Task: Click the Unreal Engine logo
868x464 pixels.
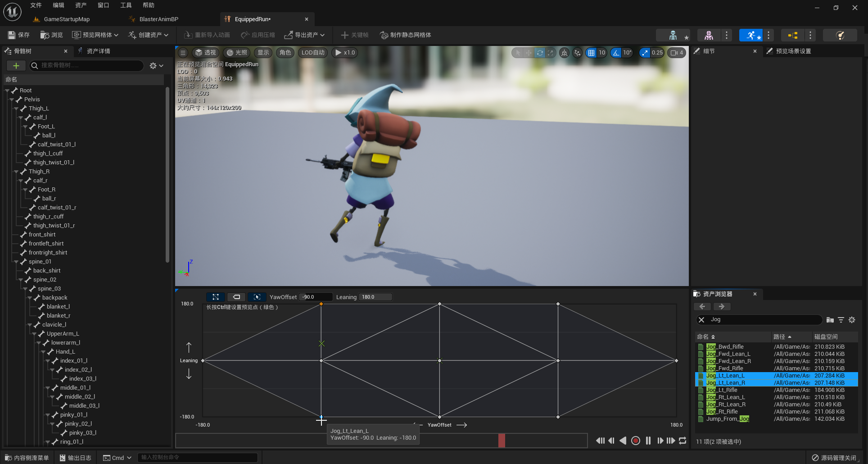Action: (x=13, y=12)
